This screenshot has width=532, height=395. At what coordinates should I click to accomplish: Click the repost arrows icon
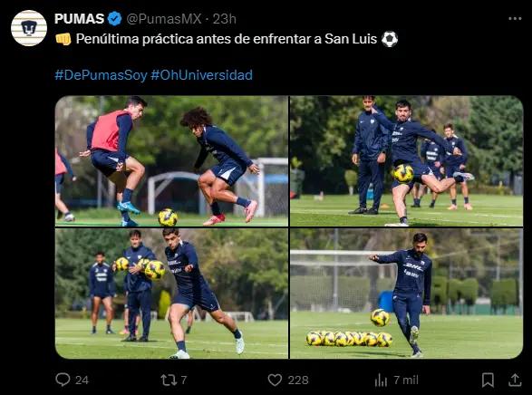point(169,380)
